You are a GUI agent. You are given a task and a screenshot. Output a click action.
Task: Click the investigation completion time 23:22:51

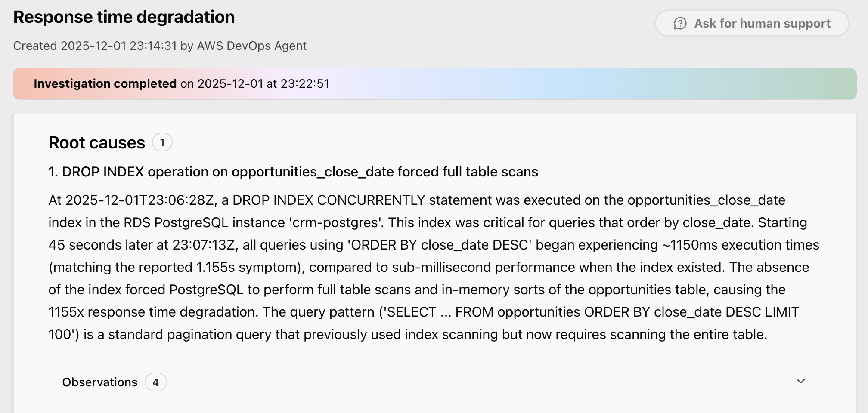(305, 83)
